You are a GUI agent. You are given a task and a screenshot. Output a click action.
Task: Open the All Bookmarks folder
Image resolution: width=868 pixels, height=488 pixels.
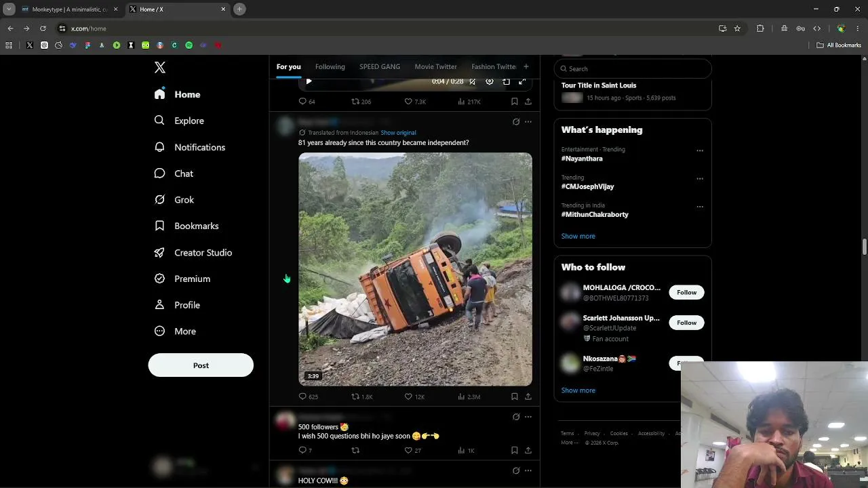click(x=839, y=45)
